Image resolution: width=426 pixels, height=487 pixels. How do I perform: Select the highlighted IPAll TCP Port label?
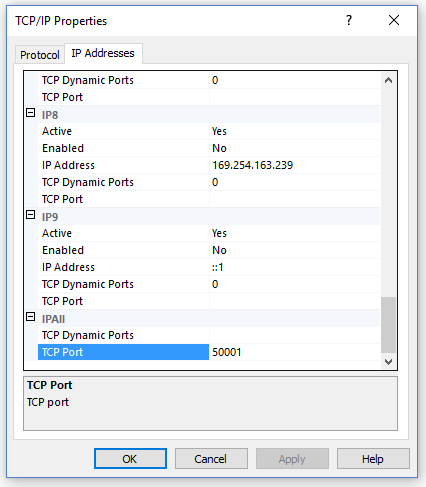[123, 352]
